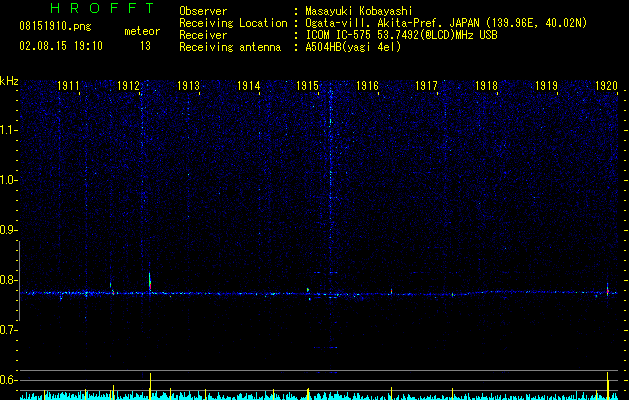Click the 1.1 kHz axis label
Viewport: 629px width, 400px height.
coord(8,130)
